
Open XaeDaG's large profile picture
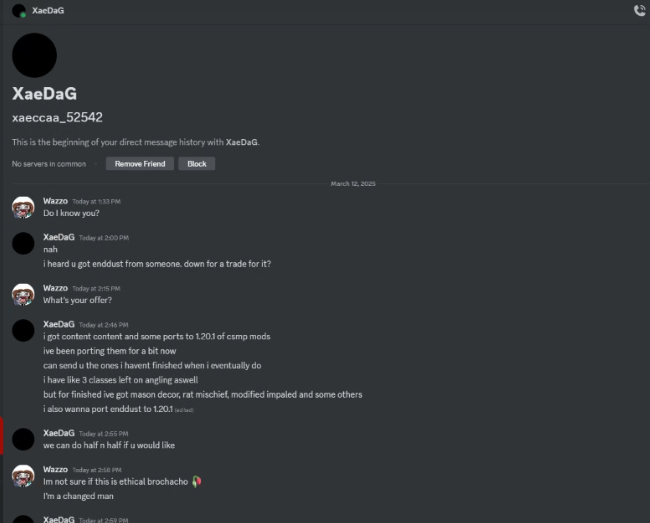(x=34, y=54)
